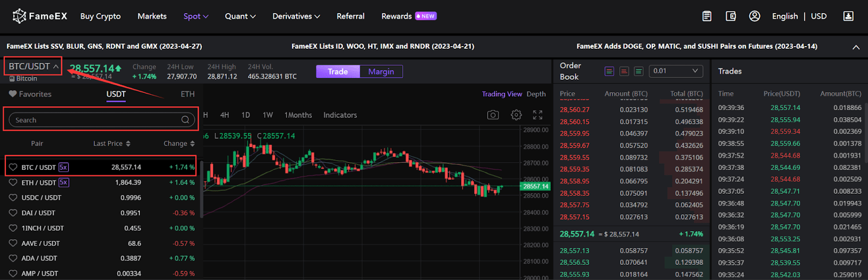Open the Derivatives dropdown menu
Viewport: 868px width, 280px height.
(296, 16)
